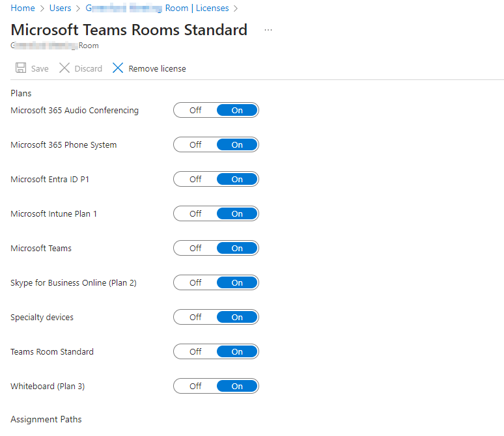Click the blue Remove license X icon

click(118, 68)
